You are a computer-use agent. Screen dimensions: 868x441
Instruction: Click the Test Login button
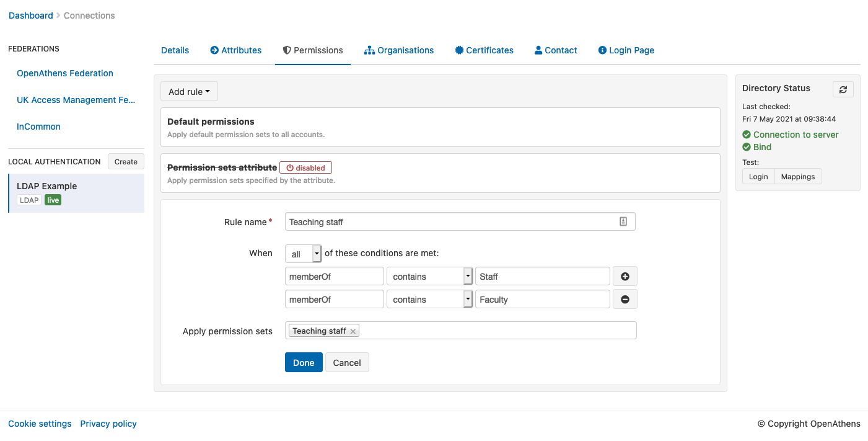(x=758, y=177)
